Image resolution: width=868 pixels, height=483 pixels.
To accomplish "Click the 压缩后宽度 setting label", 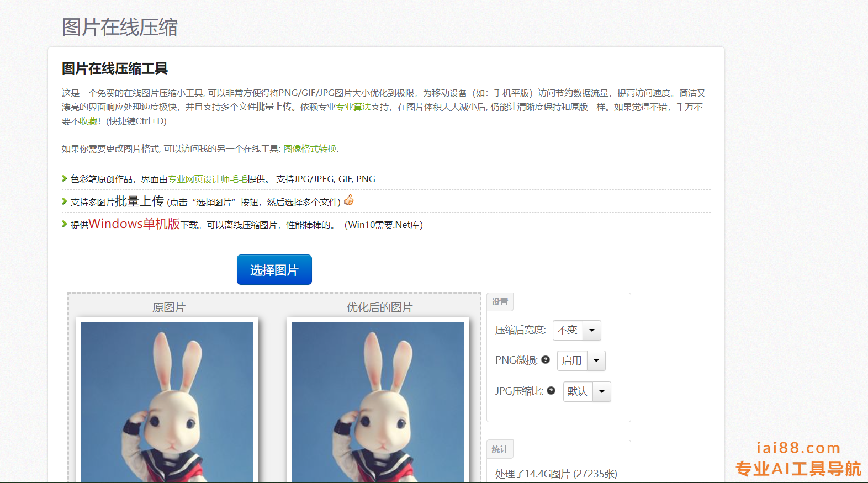I will tap(520, 330).
